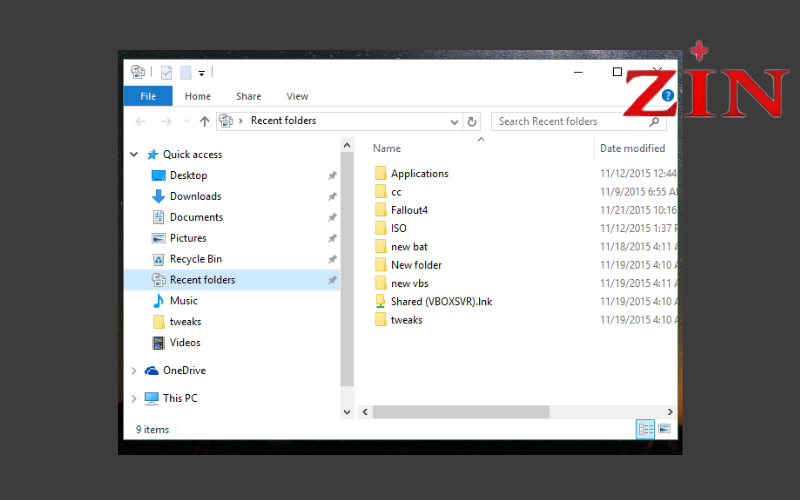
Task: Switch to the Share ribbon tab
Action: tap(248, 96)
